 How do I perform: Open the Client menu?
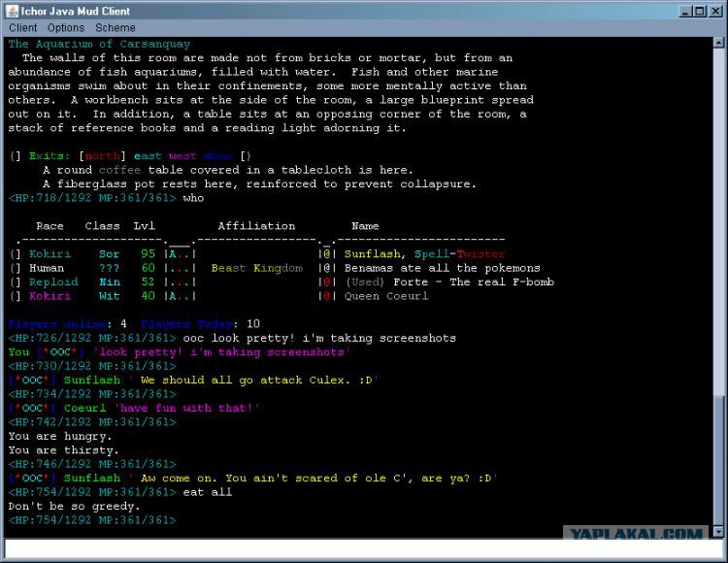tap(22, 28)
